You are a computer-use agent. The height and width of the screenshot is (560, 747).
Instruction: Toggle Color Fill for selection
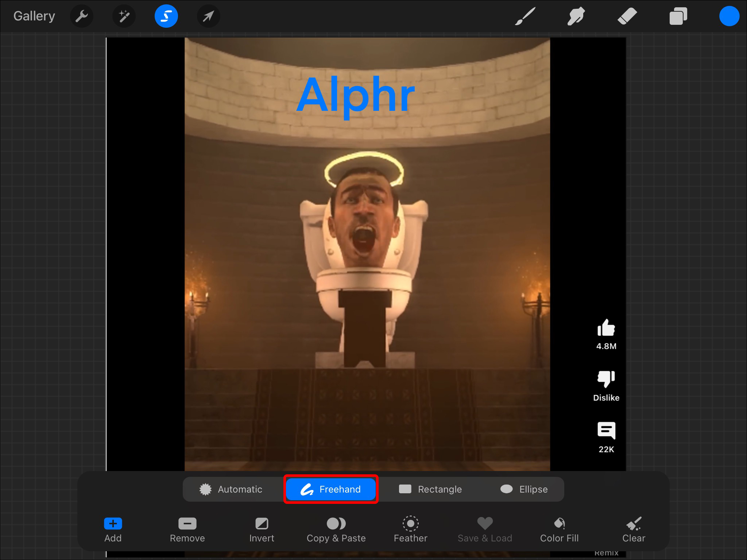coord(559,529)
